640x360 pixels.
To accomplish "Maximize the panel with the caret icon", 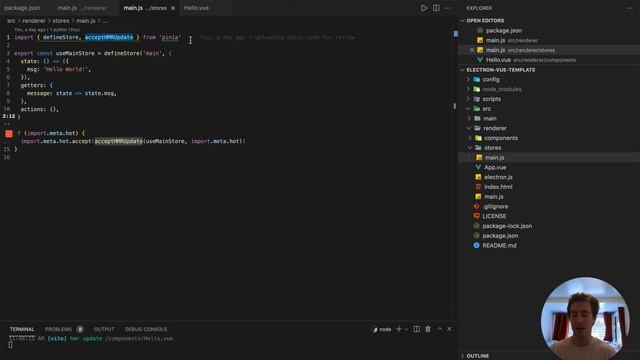I will pos(439,329).
